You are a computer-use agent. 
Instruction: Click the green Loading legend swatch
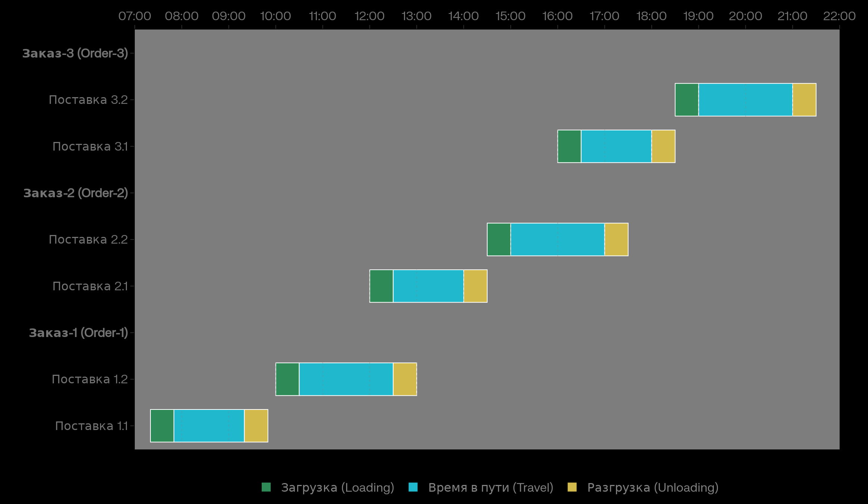pyautogui.click(x=266, y=487)
